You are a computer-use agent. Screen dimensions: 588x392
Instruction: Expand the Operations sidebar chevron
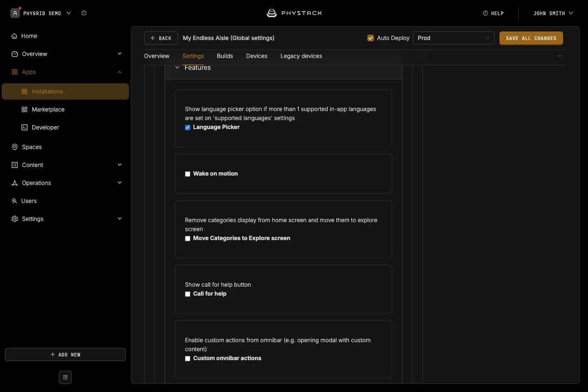tap(120, 183)
